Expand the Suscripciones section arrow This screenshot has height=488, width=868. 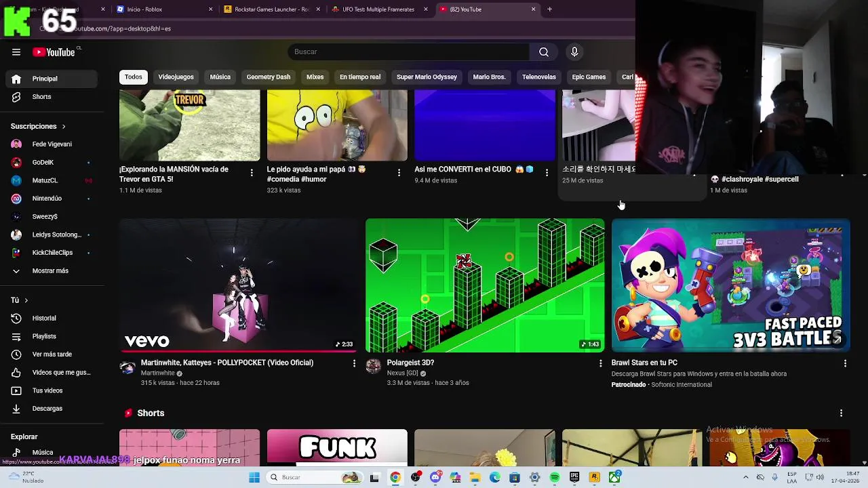pos(64,127)
